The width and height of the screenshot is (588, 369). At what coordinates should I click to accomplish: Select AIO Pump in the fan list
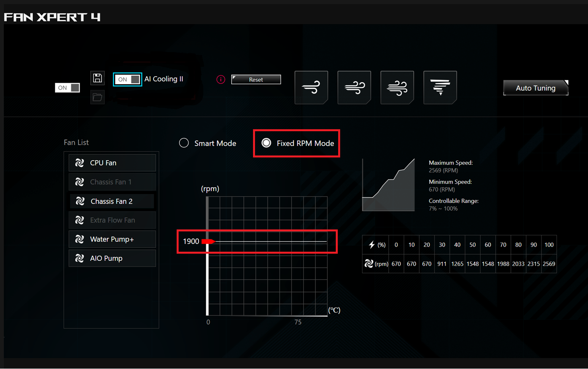click(x=112, y=258)
